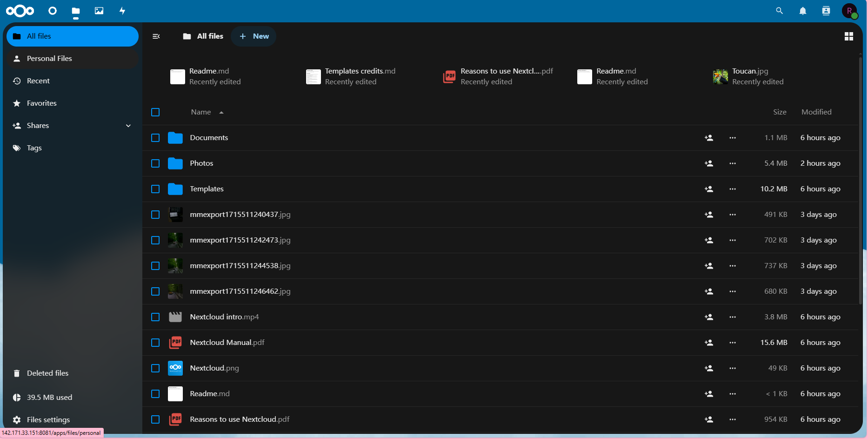Open recent Templates credits.md card
The image size is (868, 439).
click(351, 77)
